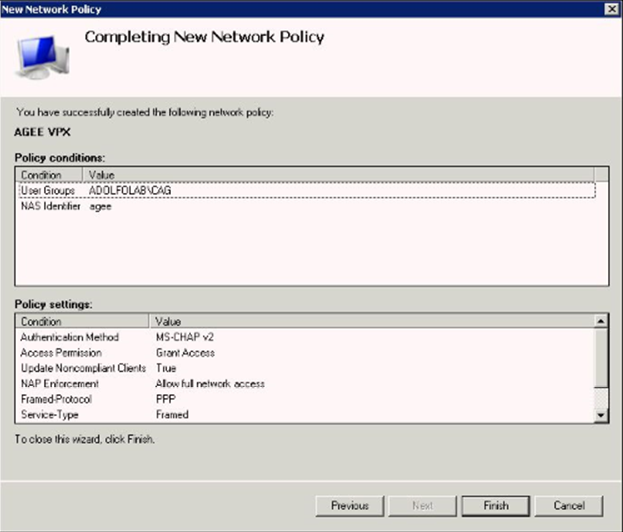Image resolution: width=623 pixels, height=532 pixels.
Task: Click the Framed value of Service-Type
Action: coord(172,415)
